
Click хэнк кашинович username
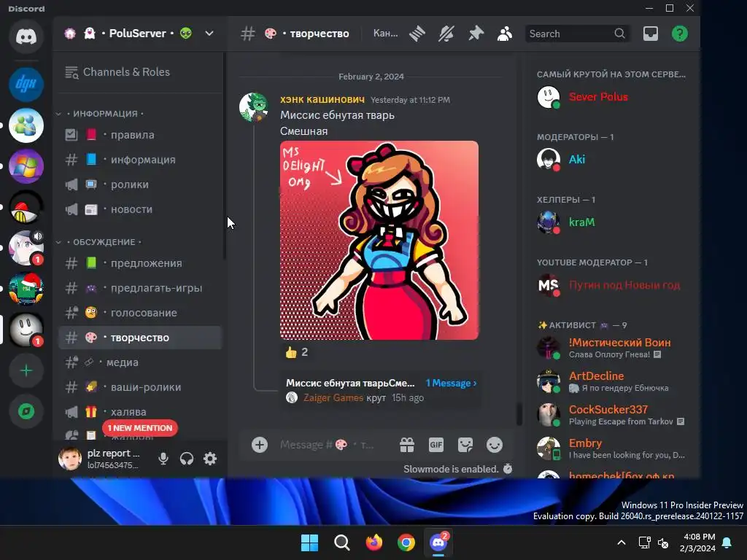coord(322,99)
